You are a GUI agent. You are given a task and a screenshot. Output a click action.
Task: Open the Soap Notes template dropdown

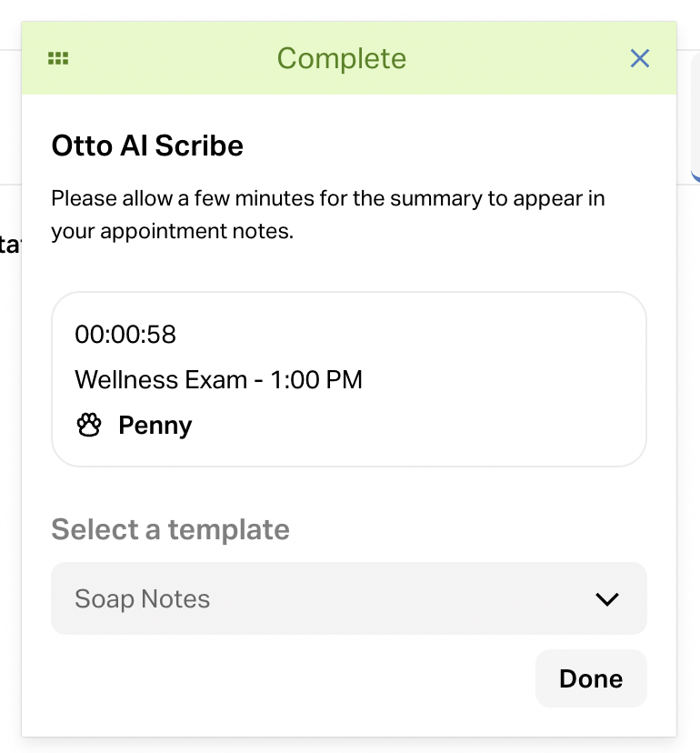point(348,598)
